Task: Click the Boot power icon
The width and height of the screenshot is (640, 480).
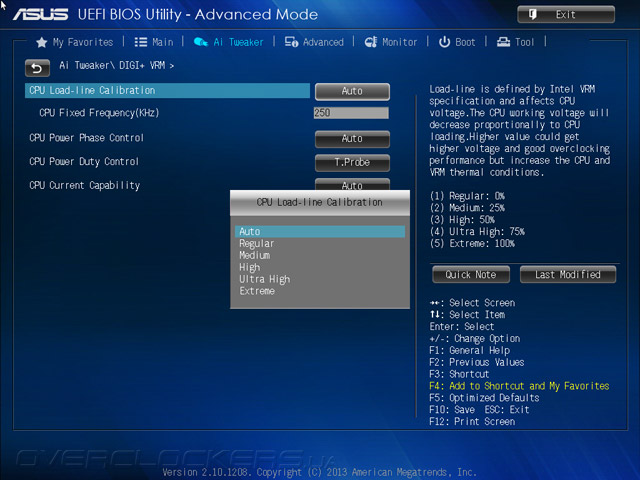Action: [x=444, y=42]
